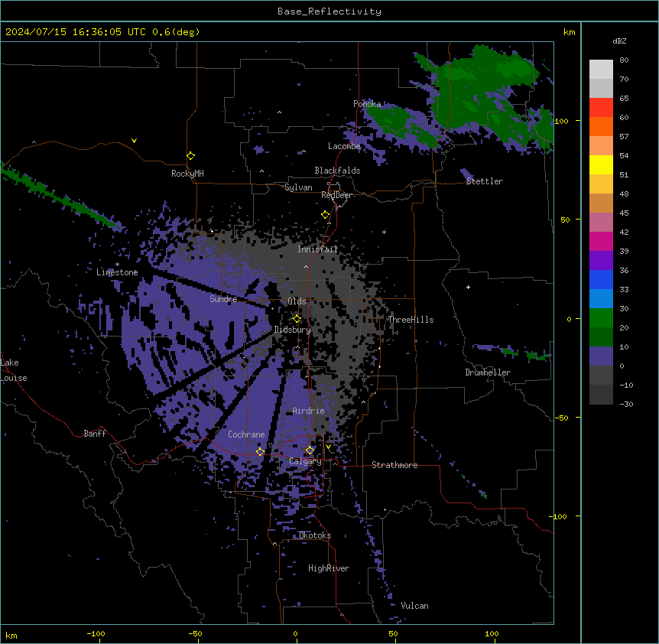Click the Base_Reflectivity title

pyautogui.click(x=329, y=11)
